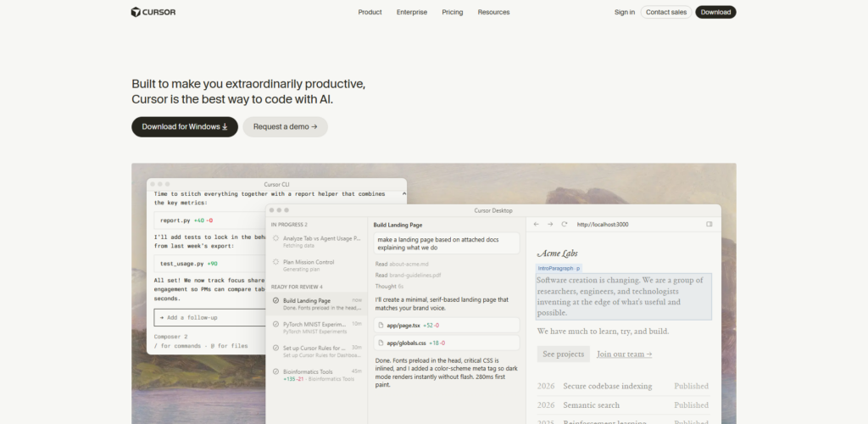Open the Product menu
Image resolution: width=868 pixels, height=424 pixels.
370,12
